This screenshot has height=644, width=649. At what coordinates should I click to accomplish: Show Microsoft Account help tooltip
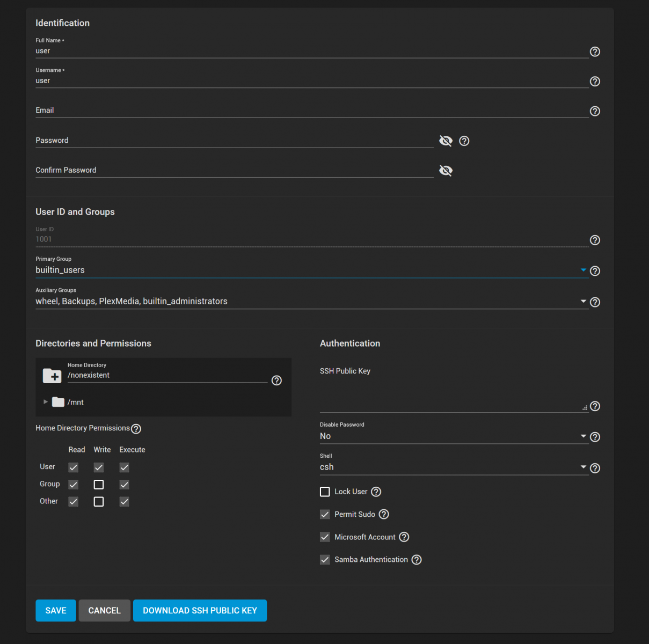(x=404, y=537)
